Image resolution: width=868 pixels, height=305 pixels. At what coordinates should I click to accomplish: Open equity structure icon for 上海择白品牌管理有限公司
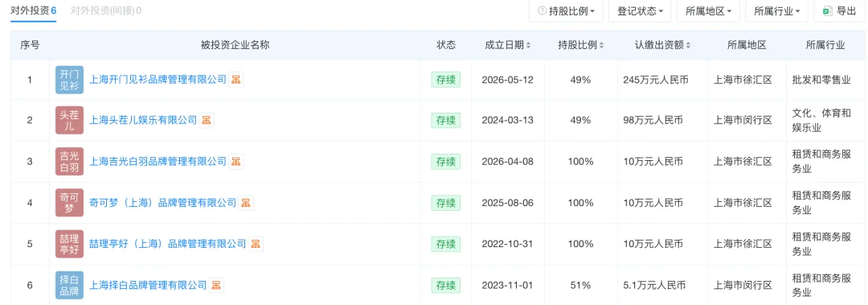click(x=217, y=286)
